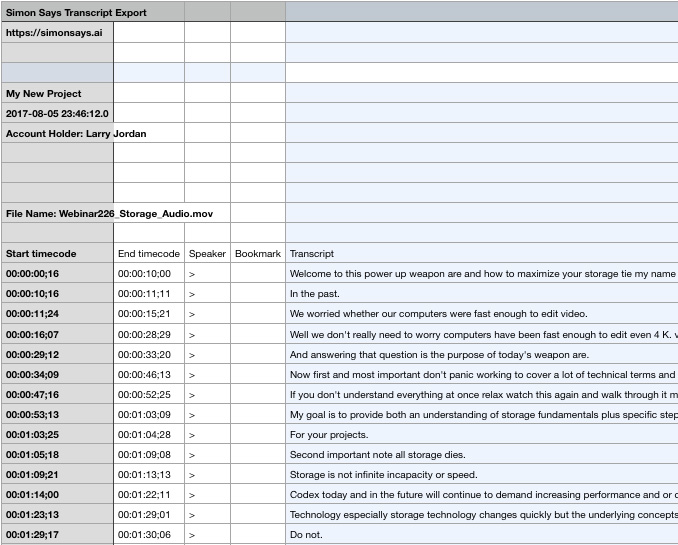Select end timecode 00:01:09;08

tap(149, 454)
